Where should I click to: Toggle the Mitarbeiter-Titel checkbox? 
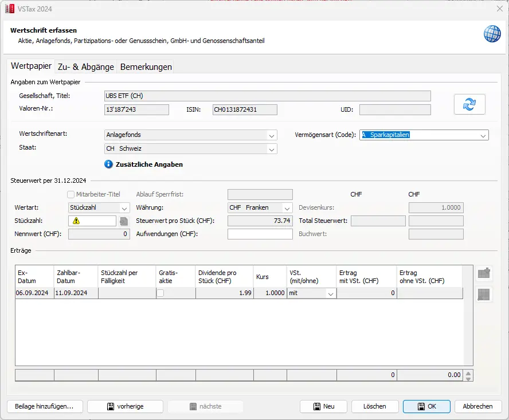pyautogui.click(x=72, y=194)
